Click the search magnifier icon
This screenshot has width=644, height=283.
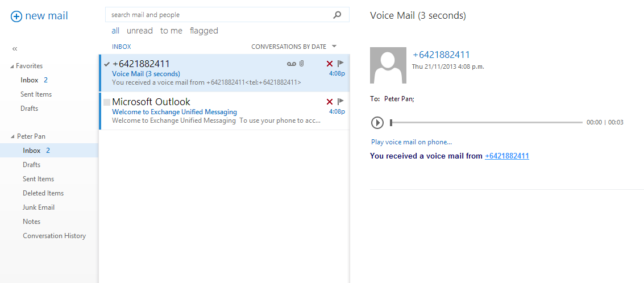point(337,15)
